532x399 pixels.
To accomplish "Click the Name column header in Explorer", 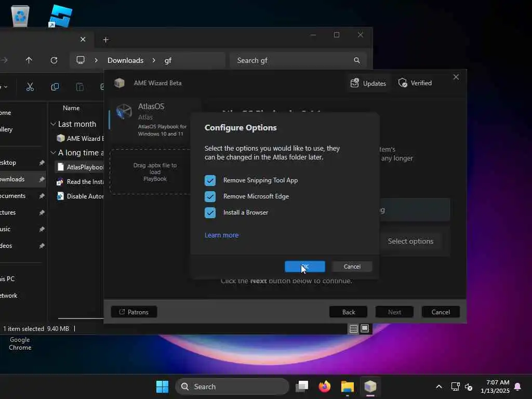I will click(71, 108).
